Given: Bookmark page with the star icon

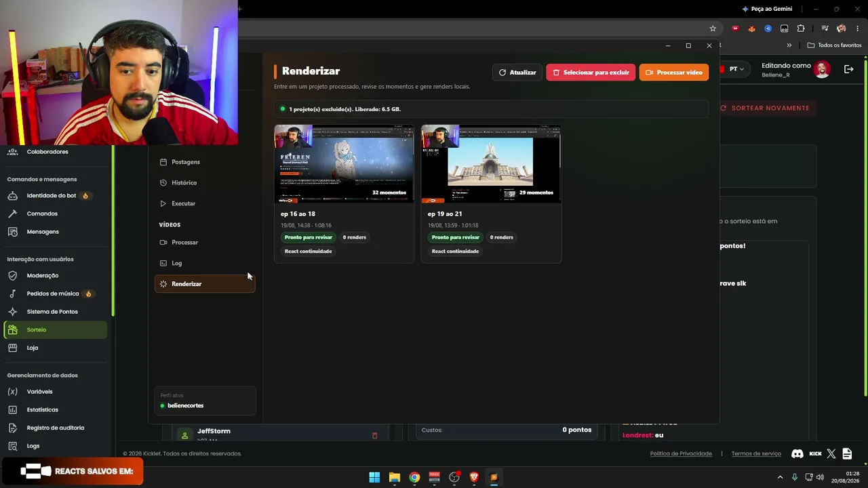Looking at the screenshot, I should [x=713, y=28].
